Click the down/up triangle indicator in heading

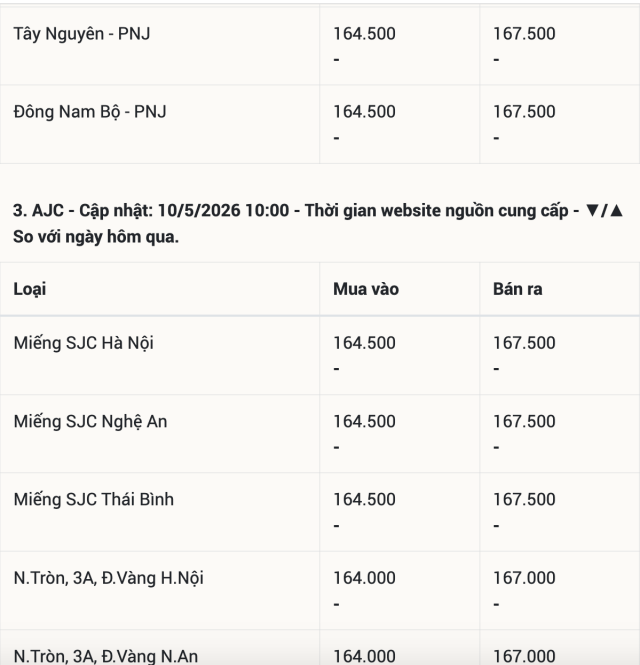[x=604, y=211]
